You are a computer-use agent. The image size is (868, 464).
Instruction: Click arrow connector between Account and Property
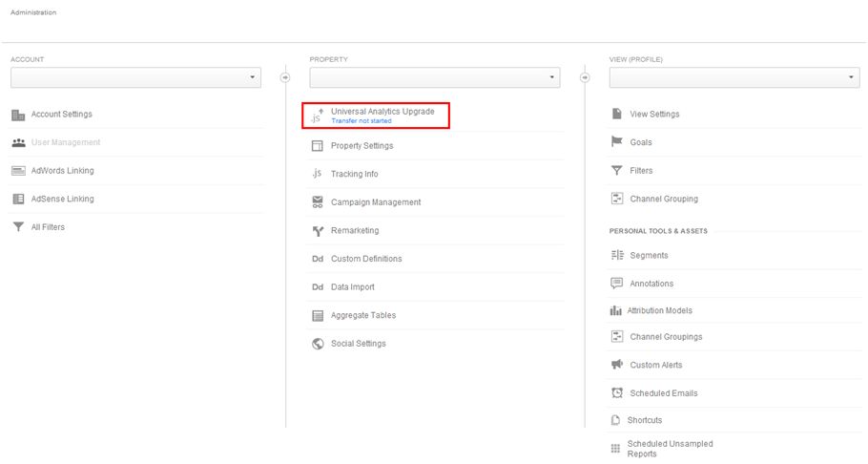[x=285, y=77]
